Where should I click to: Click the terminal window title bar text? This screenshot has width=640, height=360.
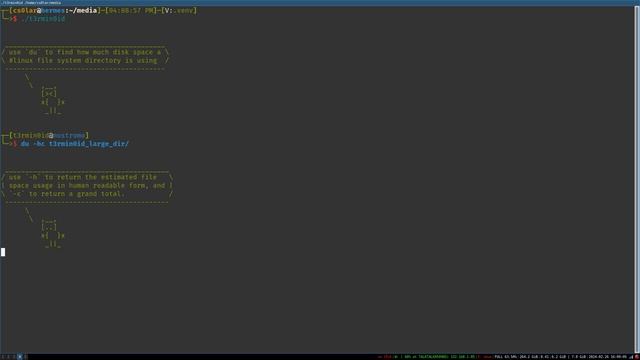(x=31, y=2)
